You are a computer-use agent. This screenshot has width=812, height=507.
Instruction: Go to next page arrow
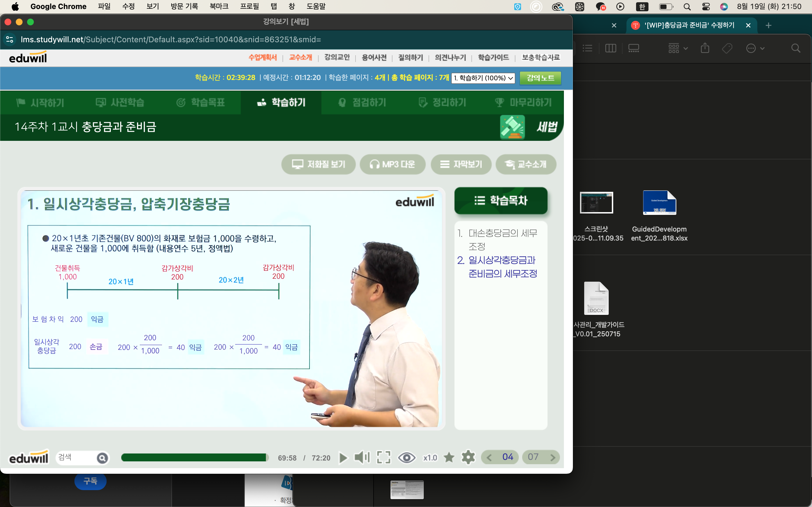click(553, 457)
